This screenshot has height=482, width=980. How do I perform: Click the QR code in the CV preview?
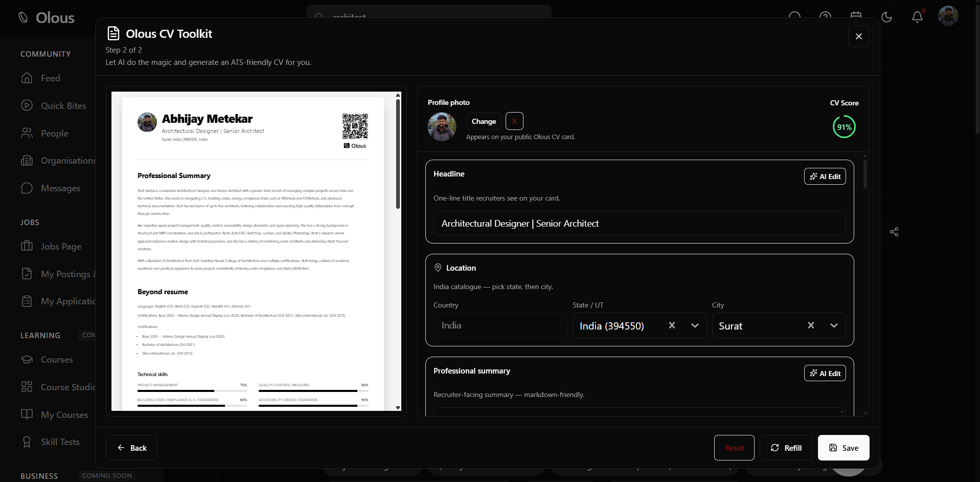coord(355,126)
